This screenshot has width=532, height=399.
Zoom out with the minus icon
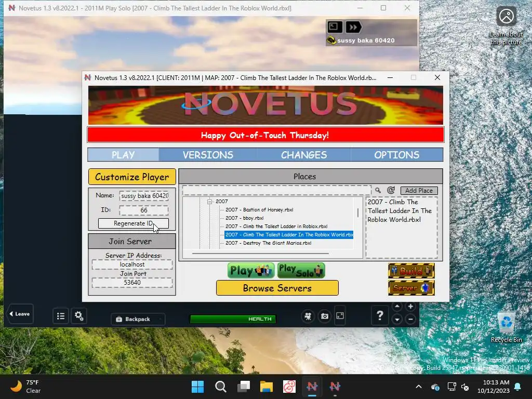pos(410,320)
